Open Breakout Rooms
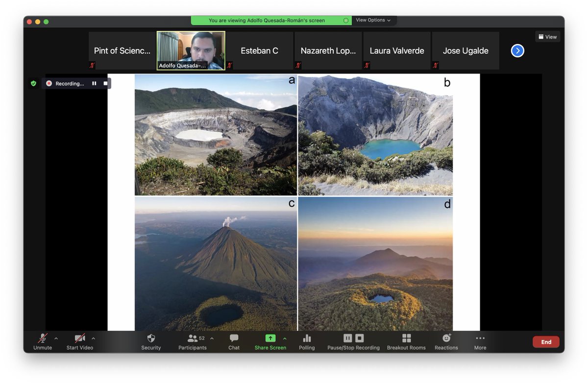 pos(406,341)
